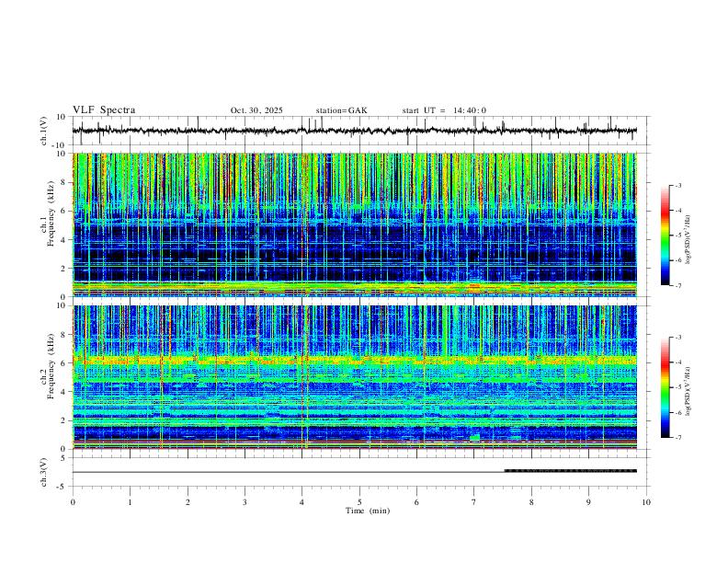
Task: Click the ch.1 color bar "log(PSD)(V²/Hz)" label
Action: (x=688, y=239)
